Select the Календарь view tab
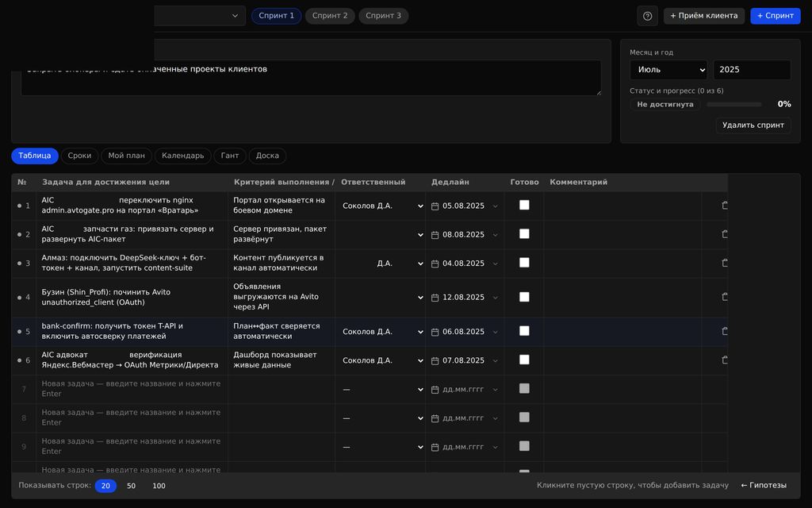Screen dimensions: 812x508 pos(183,156)
